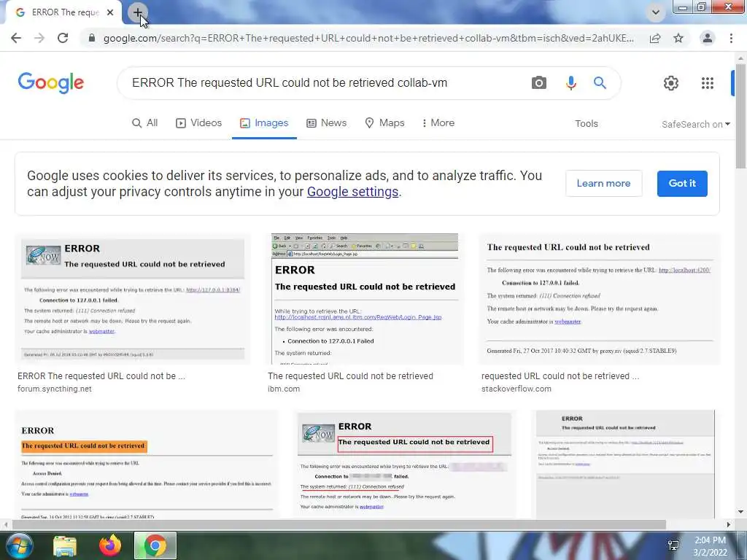Open Chrome profile avatar
Screen dimensions: 747x560
[x=708, y=38]
